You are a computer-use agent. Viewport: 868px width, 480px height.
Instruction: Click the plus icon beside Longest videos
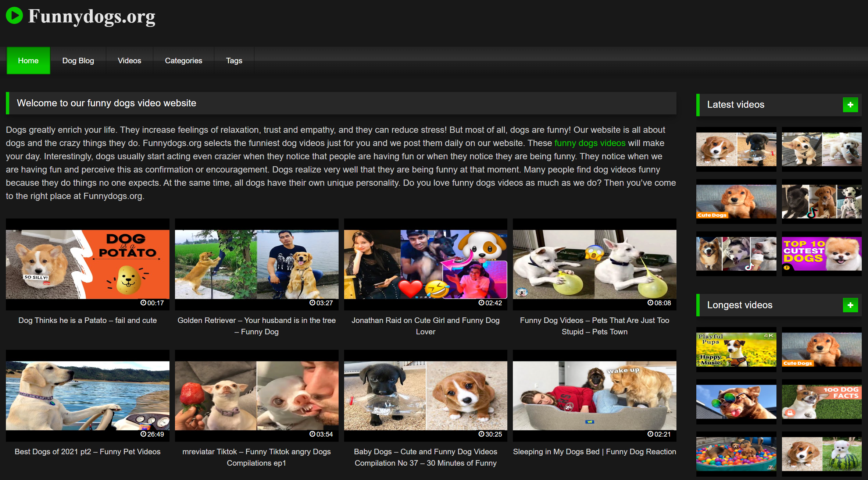pos(850,305)
